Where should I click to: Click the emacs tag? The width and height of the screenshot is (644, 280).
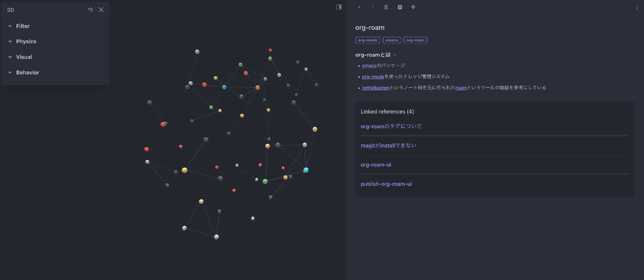tap(391, 40)
